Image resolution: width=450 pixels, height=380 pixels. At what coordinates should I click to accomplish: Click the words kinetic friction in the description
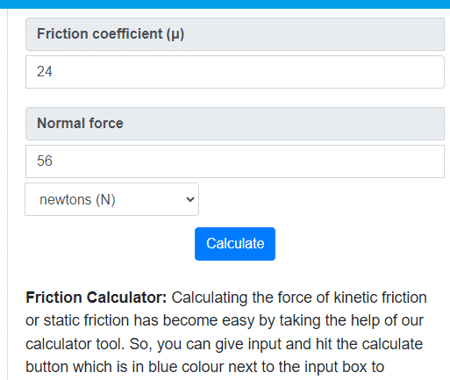pos(380,297)
